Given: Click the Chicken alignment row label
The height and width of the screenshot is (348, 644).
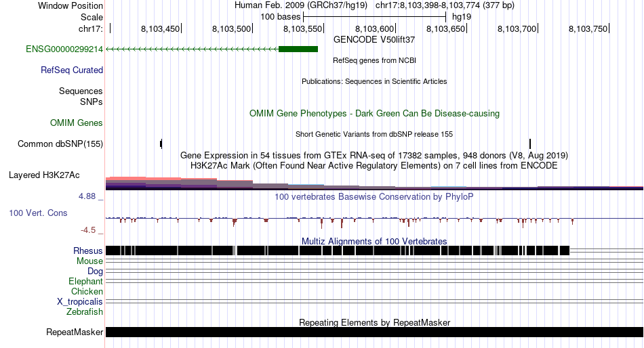Looking at the screenshot, I should tap(87, 291).
